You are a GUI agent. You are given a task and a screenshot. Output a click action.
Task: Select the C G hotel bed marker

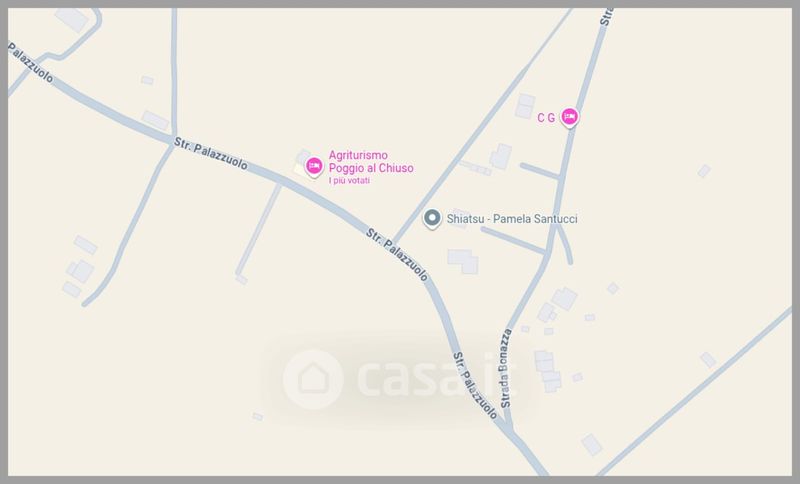tap(569, 117)
